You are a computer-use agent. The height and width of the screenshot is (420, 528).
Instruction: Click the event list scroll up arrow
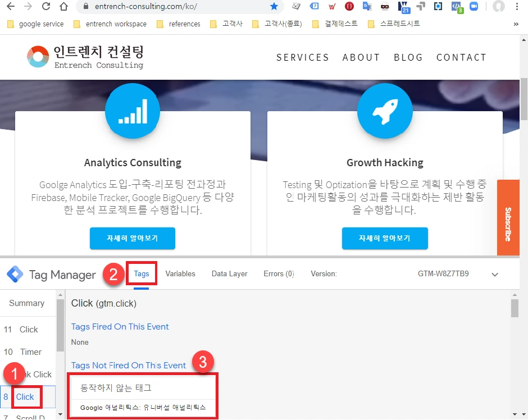[x=60, y=295]
